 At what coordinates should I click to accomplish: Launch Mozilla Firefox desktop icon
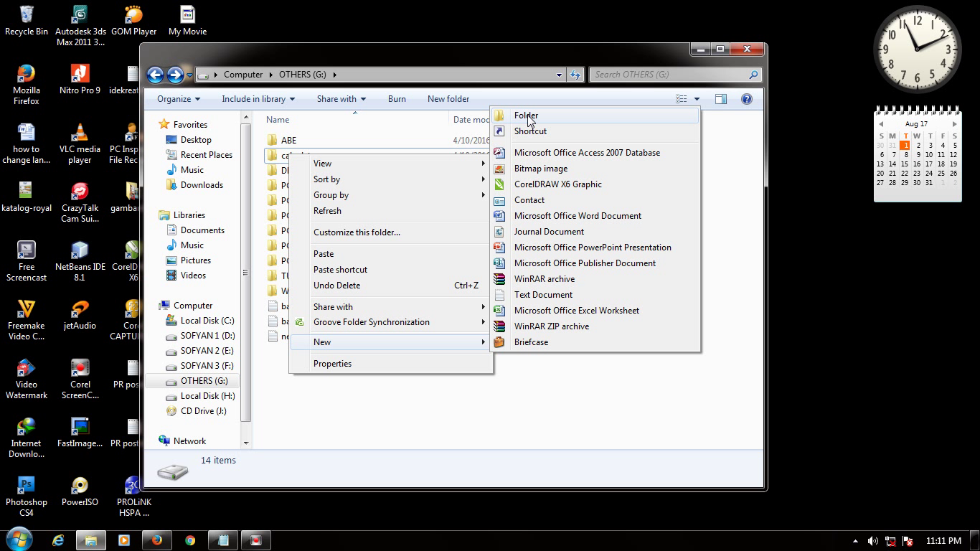click(x=27, y=85)
